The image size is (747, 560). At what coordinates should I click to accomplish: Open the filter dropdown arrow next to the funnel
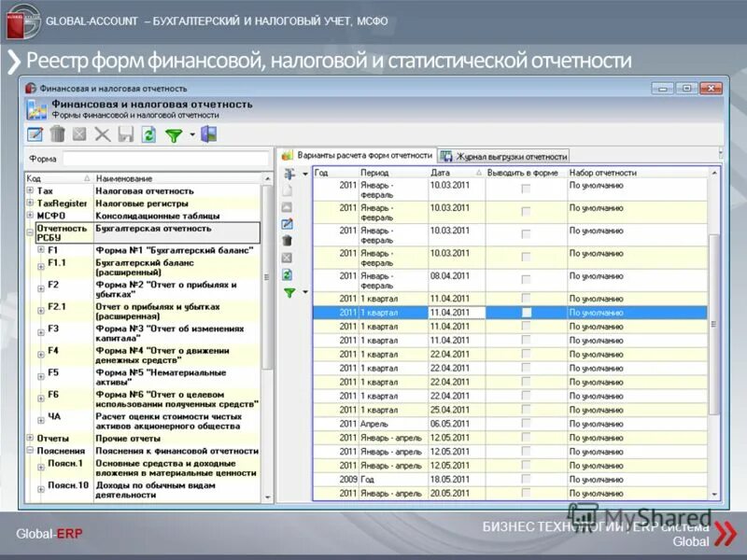(x=191, y=133)
